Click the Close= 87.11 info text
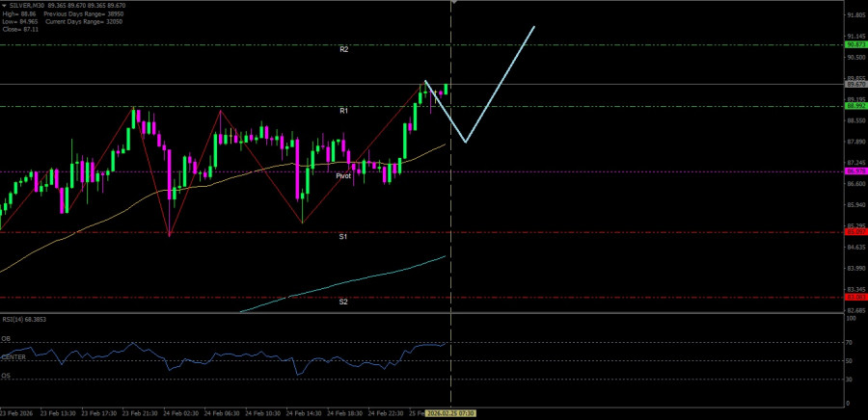 coord(19,30)
